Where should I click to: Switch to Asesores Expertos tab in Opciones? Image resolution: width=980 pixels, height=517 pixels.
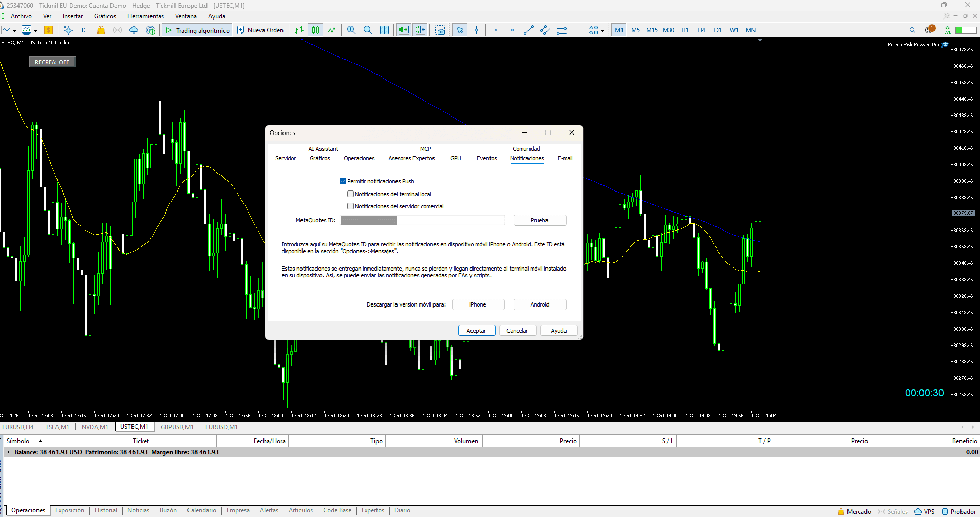[411, 158]
